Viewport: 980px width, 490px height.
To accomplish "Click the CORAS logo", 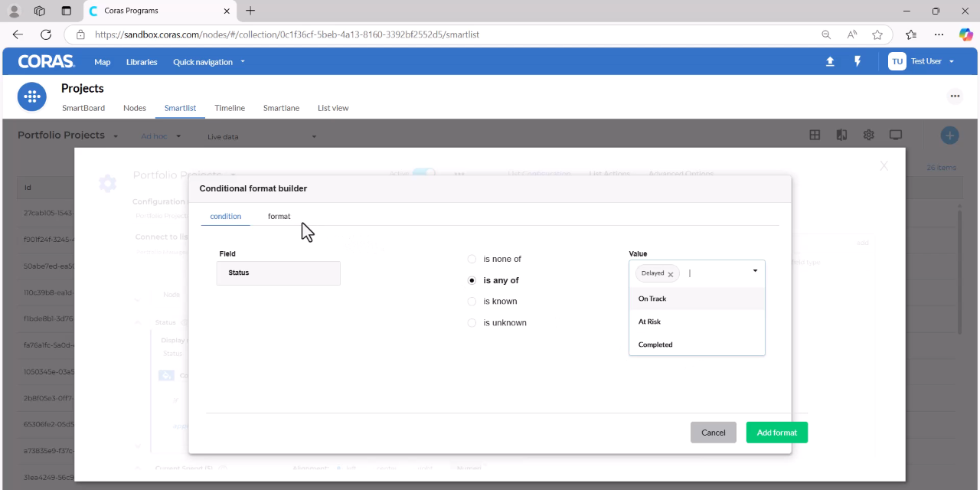I will coord(47,61).
